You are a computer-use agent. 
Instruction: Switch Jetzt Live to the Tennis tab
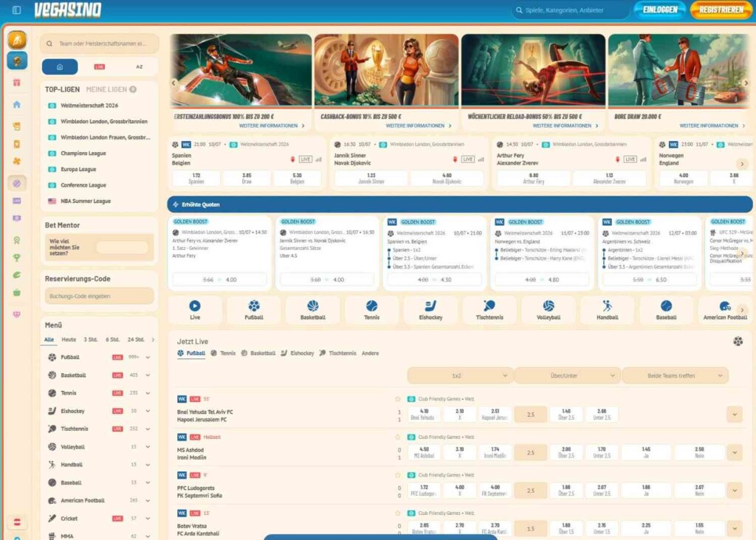coord(223,353)
